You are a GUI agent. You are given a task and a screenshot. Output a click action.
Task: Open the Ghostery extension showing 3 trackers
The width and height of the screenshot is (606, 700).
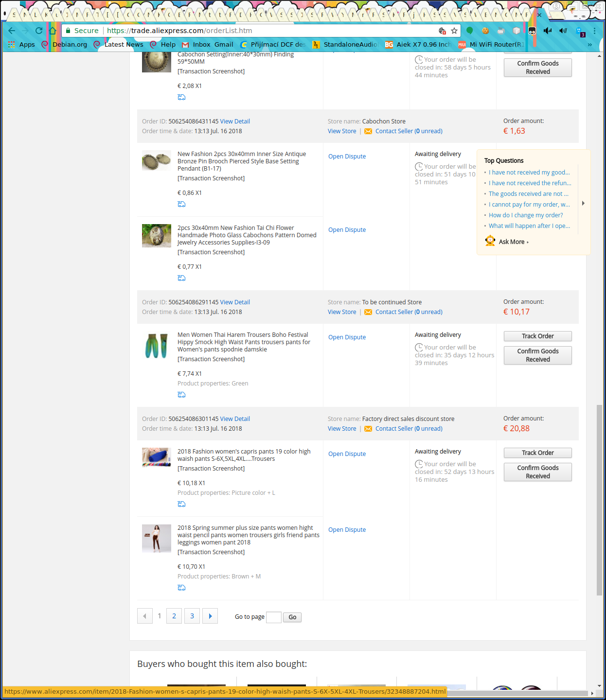[x=580, y=32]
